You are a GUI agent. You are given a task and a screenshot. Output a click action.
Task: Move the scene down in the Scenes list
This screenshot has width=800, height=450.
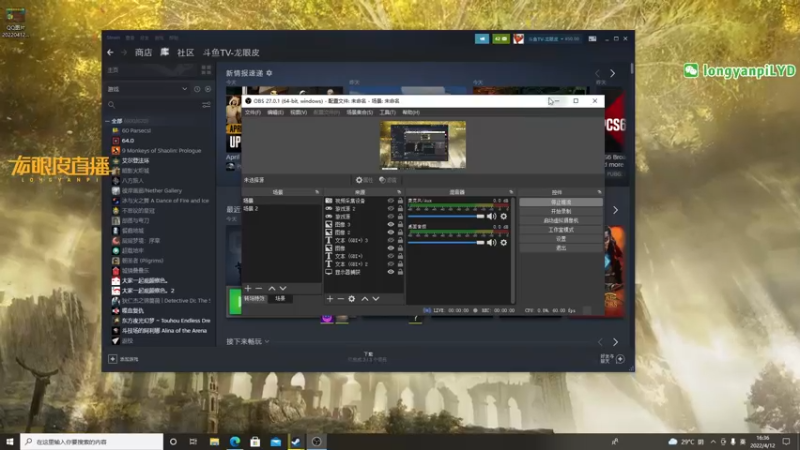point(283,288)
